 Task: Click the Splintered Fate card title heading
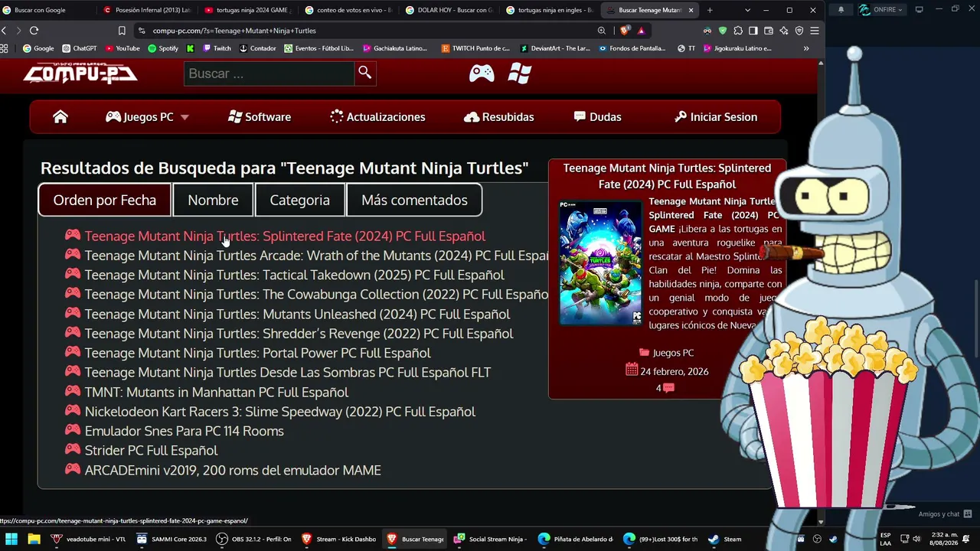coord(667,176)
